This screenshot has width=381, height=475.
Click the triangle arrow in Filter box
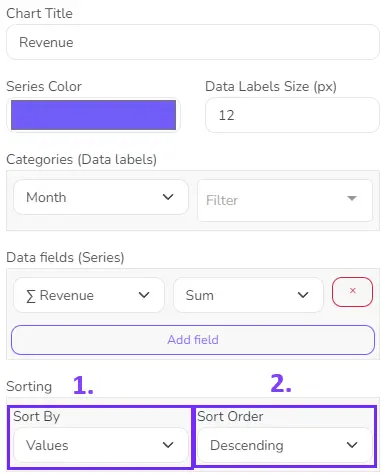[352, 199]
